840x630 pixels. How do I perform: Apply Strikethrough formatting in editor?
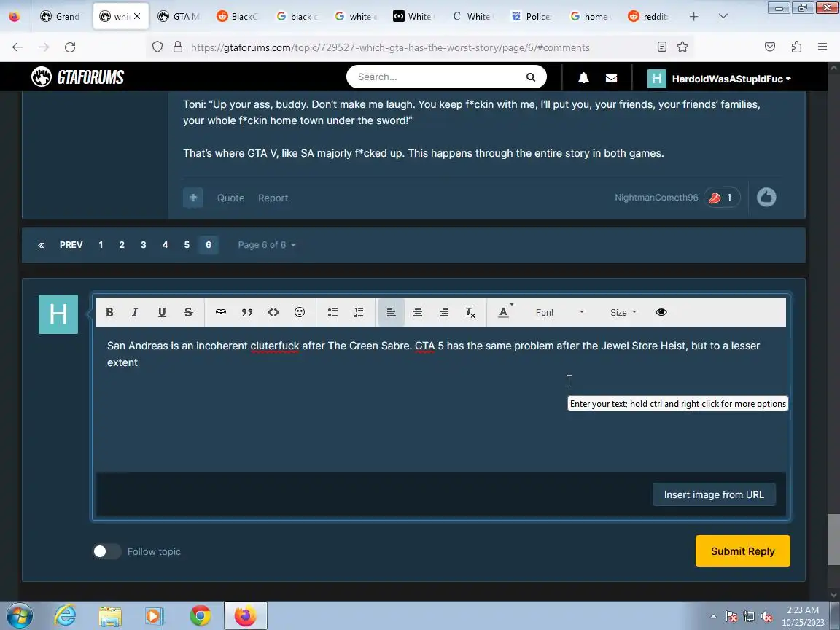188,312
